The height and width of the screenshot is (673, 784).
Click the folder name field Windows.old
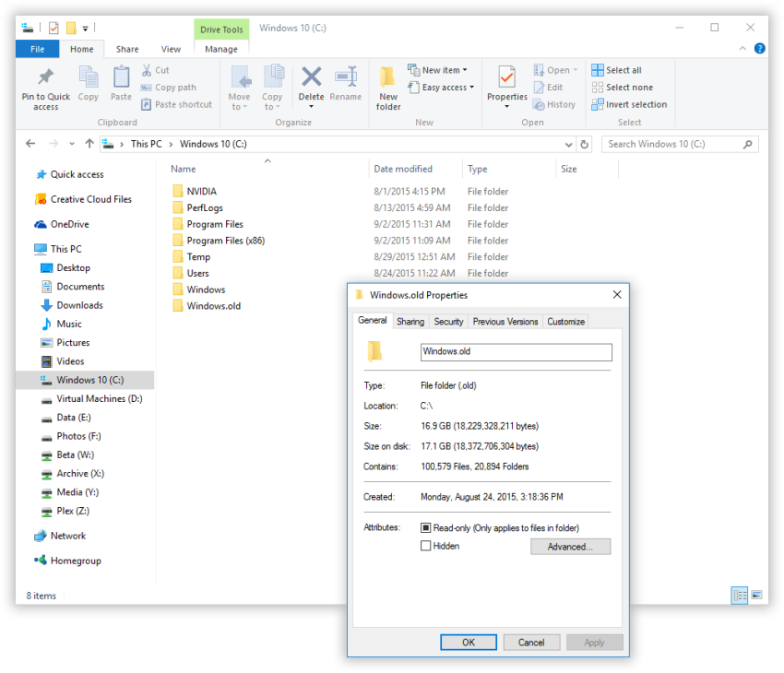516,352
